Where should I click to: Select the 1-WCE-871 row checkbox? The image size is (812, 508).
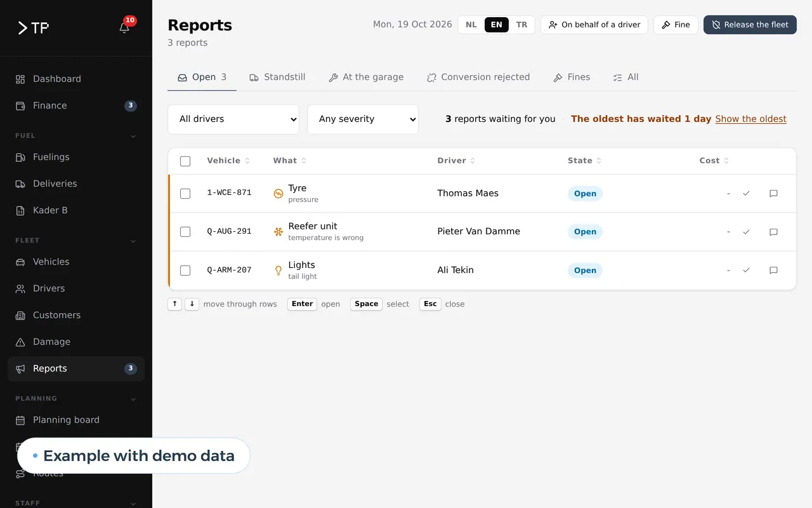point(185,194)
